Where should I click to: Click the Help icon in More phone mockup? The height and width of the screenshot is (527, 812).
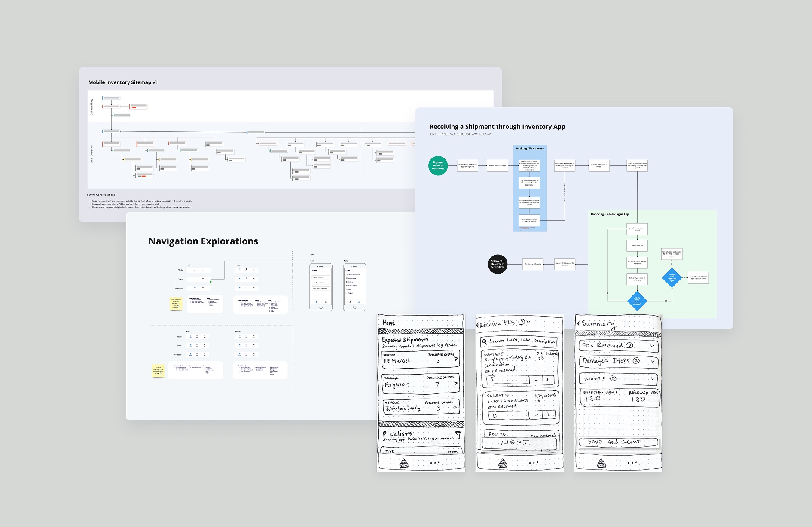pos(347,289)
